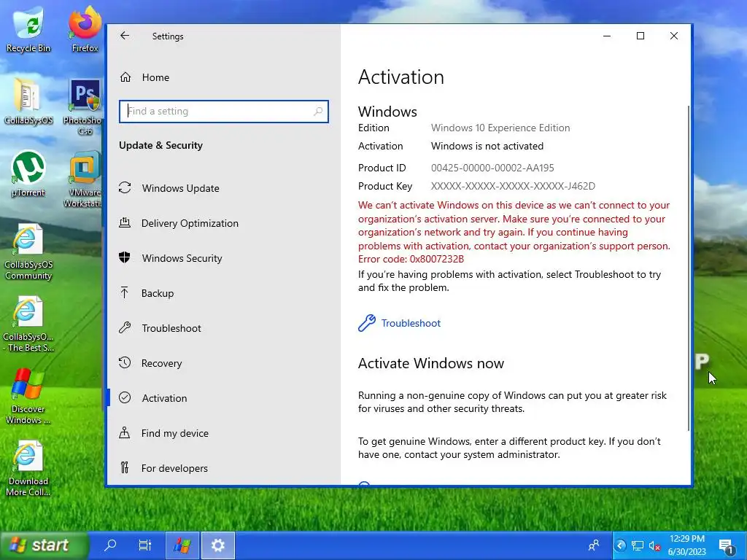Screen dimensions: 747x560
Task: Open the µTorrent desktop icon
Action: [x=28, y=174]
